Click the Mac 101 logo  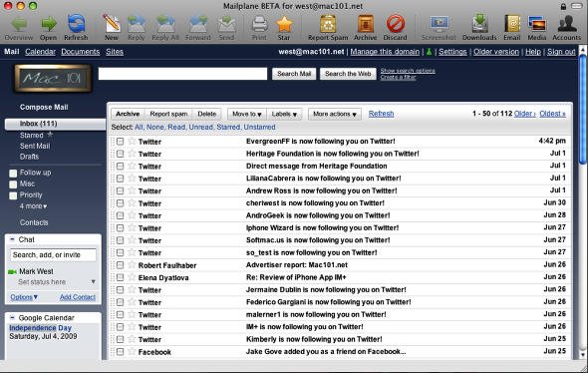53,78
